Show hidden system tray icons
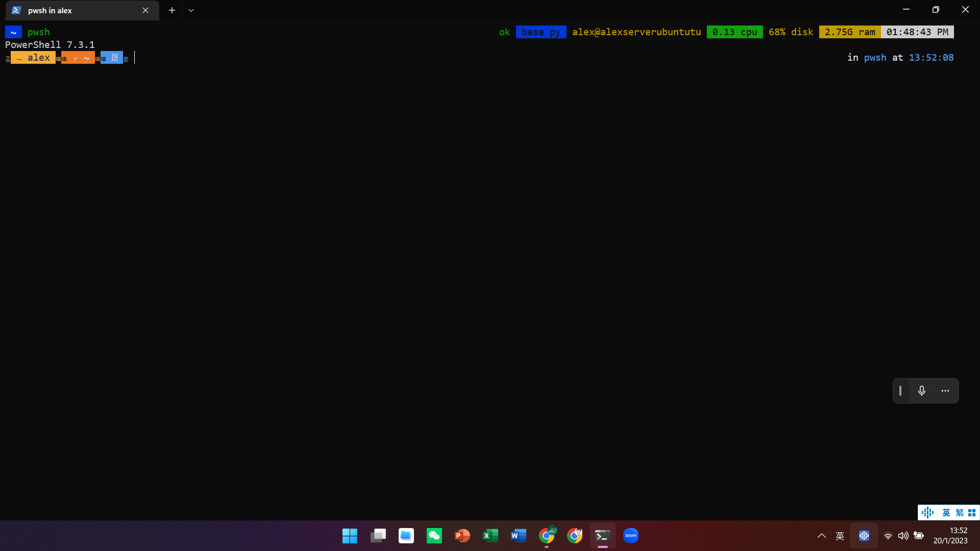Image resolution: width=980 pixels, height=551 pixels. (821, 536)
